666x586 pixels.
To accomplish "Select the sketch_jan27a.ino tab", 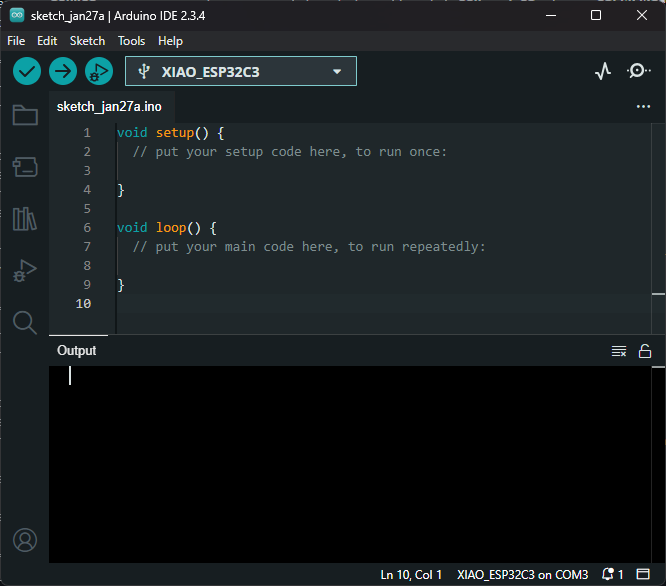I will coord(109,106).
